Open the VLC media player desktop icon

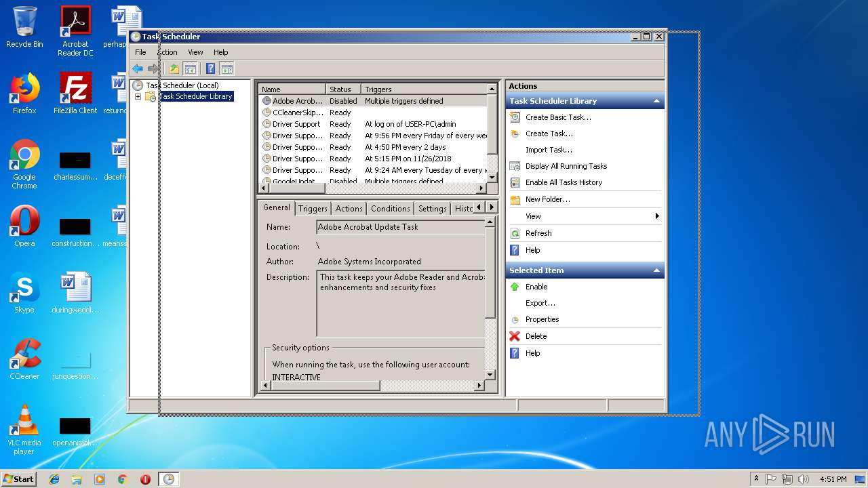[x=24, y=429]
